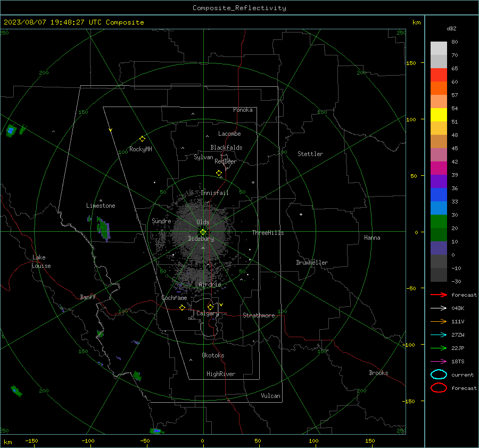Image resolution: width=479 pixels, height=448 pixels.
Task: Click the Airdrie label
Action: tap(210, 284)
